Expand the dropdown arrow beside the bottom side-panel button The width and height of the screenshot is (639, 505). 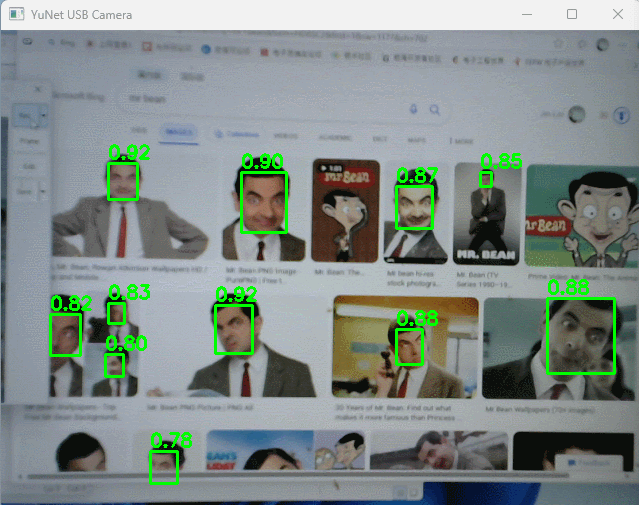pos(43,190)
